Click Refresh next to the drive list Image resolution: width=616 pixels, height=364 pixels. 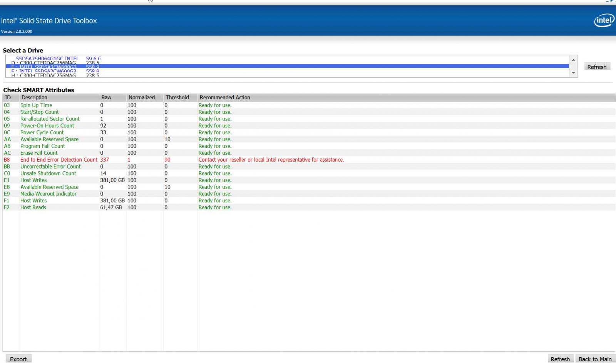pyautogui.click(x=597, y=67)
